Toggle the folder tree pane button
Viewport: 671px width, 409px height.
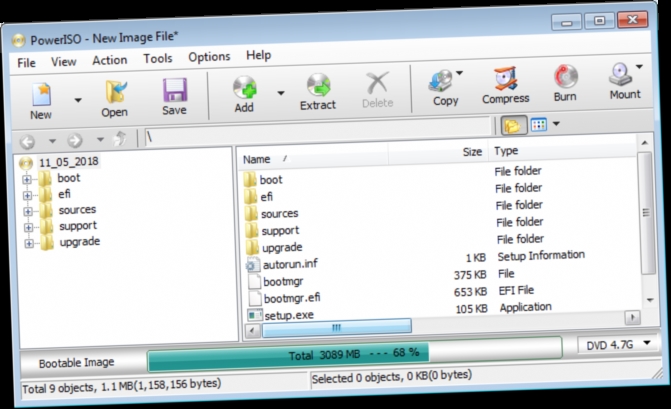[513, 126]
